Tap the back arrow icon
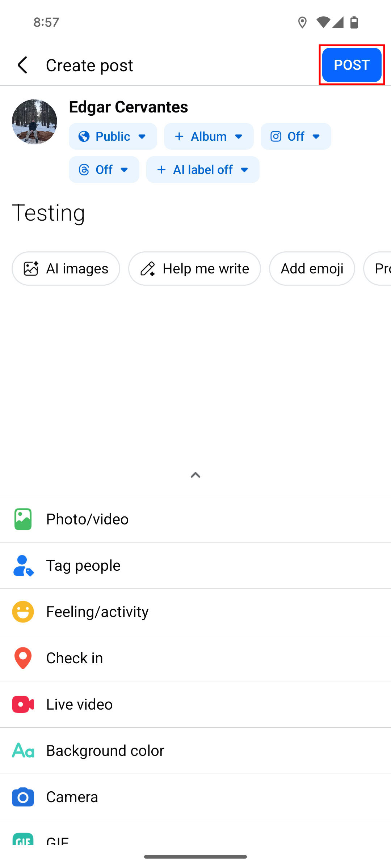 22,65
